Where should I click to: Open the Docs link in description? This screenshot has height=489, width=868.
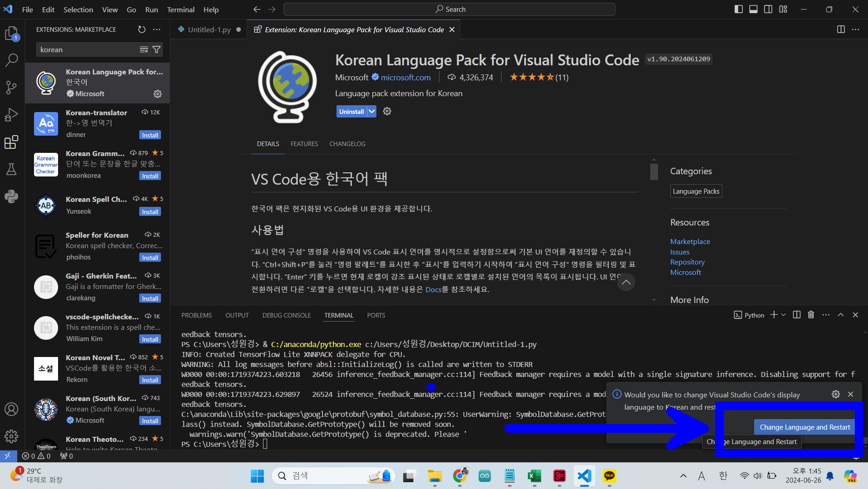[433, 289]
